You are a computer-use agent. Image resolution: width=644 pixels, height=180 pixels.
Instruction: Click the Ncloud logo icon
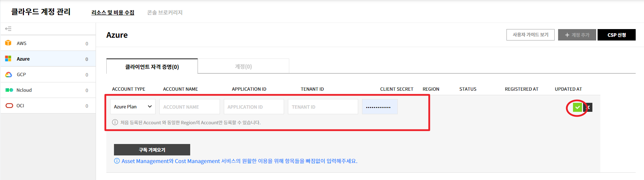coord(9,90)
